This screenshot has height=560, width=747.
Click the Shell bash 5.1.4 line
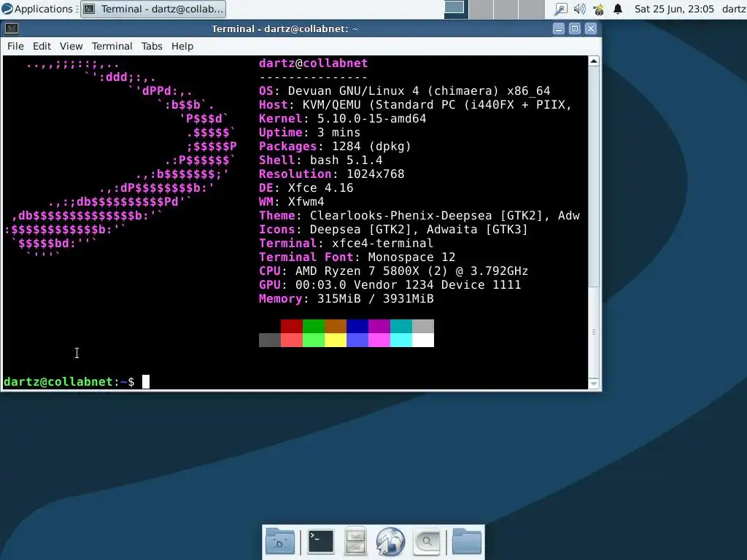[x=321, y=160]
